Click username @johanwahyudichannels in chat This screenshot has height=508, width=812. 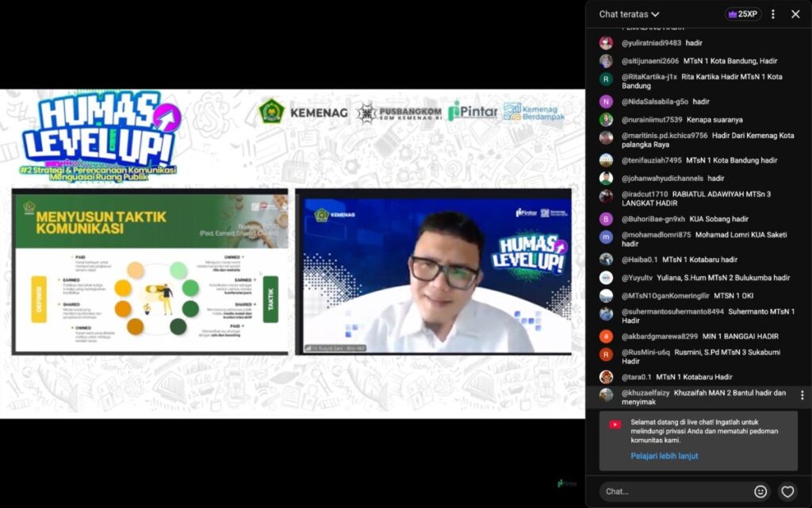(662, 179)
